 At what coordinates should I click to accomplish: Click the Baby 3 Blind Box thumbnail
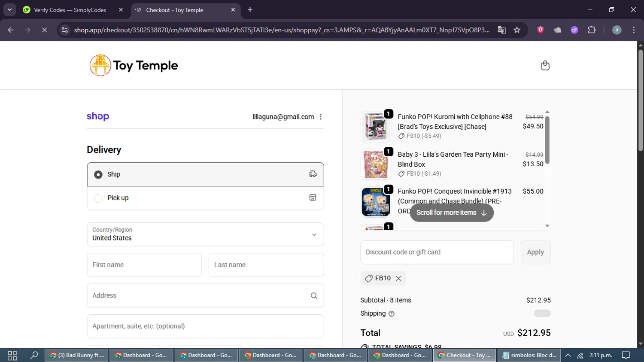(376, 164)
